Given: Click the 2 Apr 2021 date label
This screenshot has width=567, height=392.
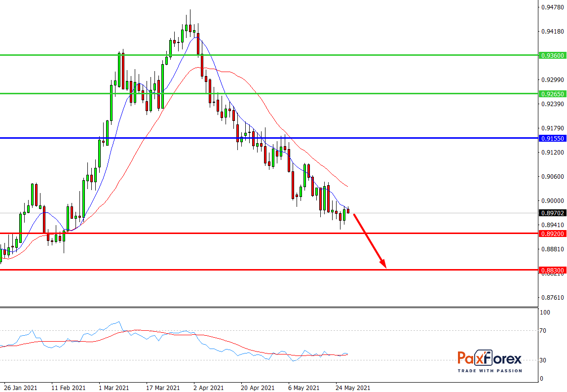Looking at the screenshot, I should 209,388.
